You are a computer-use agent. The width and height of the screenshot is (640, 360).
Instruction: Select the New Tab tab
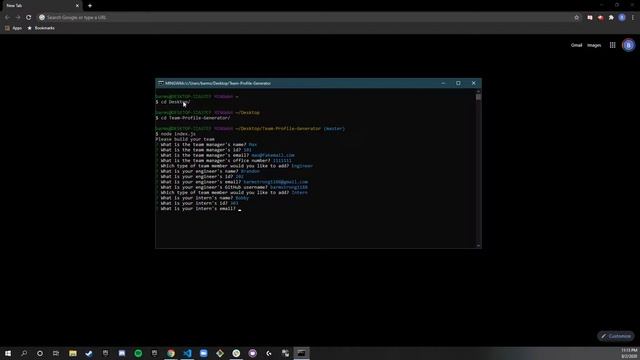41,6
